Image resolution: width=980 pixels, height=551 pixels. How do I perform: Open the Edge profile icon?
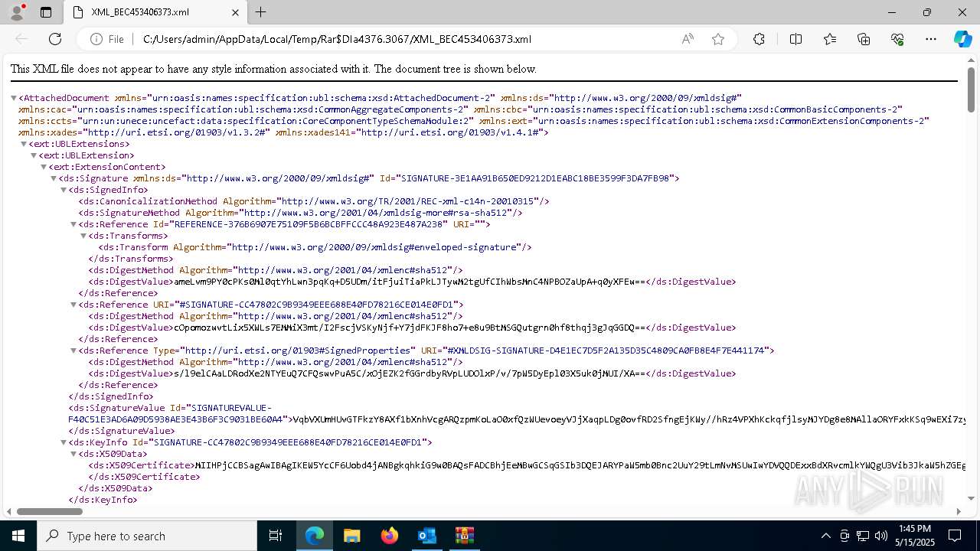(x=17, y=12)
